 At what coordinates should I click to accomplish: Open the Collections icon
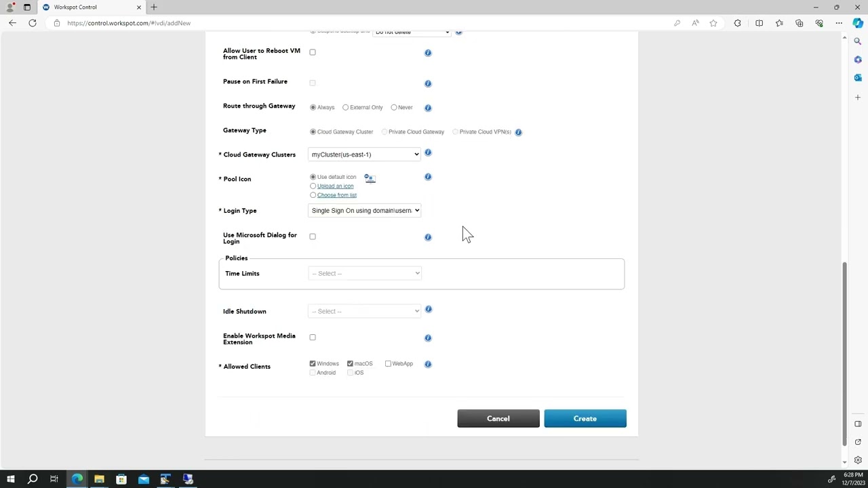point(800,23)
